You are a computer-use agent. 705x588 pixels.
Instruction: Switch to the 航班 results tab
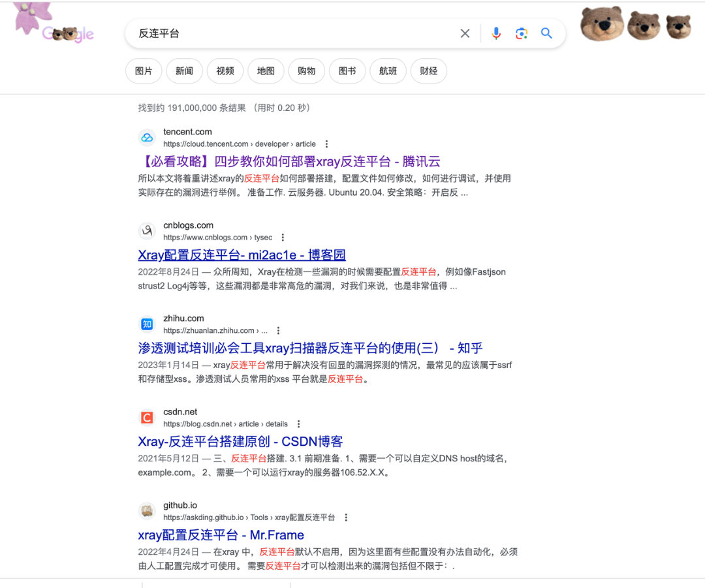(x=388, y=71)
